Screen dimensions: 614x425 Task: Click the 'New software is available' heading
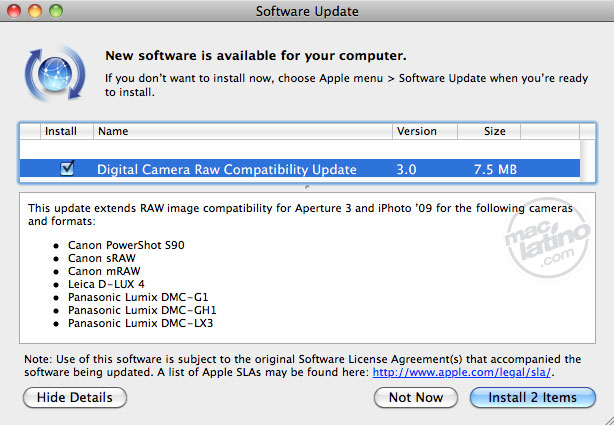coord(256,56)
